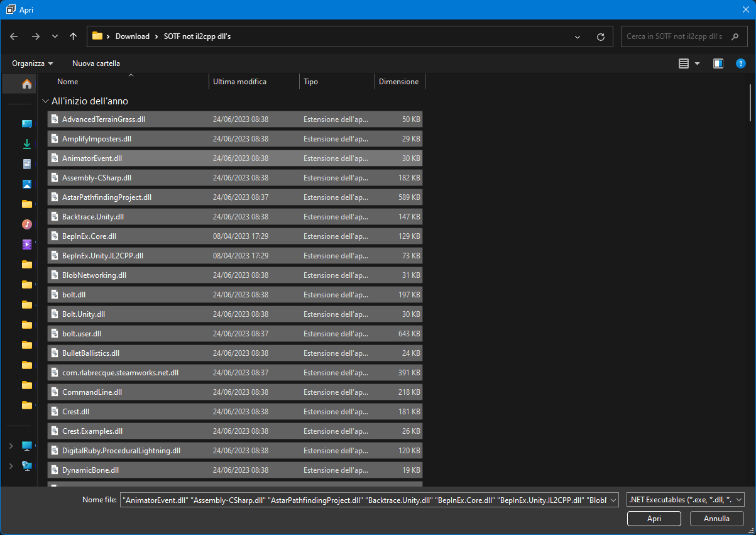Collapse the All'inizio dell'anno group
This screenshot has height=535, width=756.
pyautogui.click(x=45, y=101)
